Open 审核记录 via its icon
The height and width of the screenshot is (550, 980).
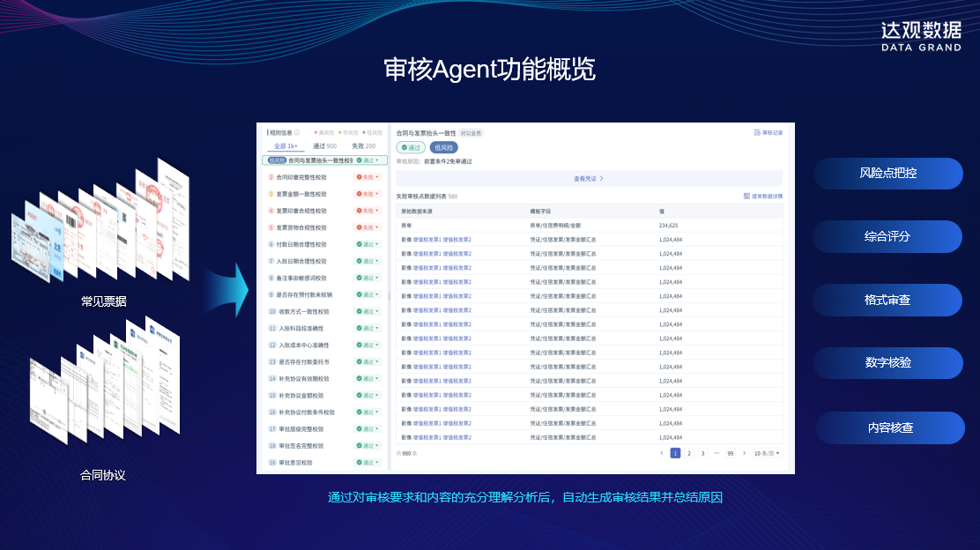757,133
